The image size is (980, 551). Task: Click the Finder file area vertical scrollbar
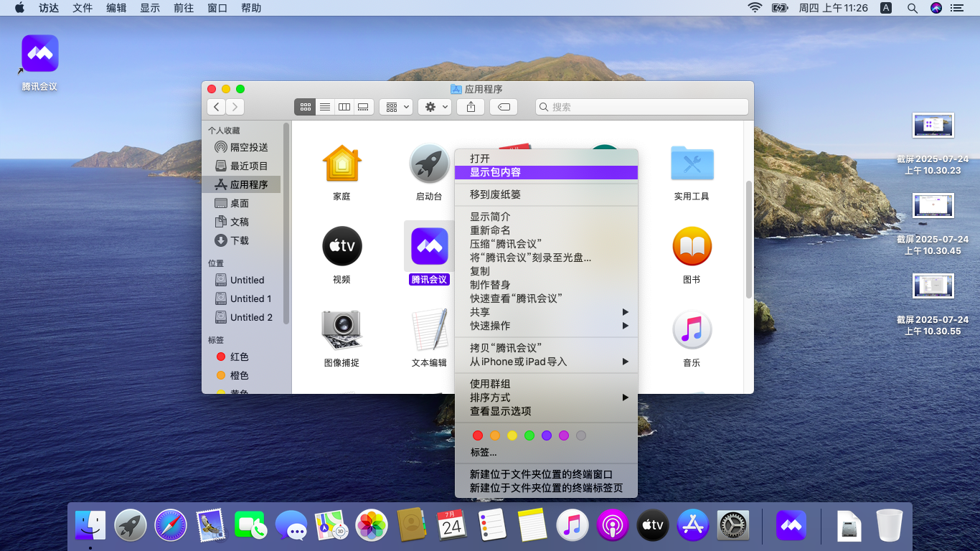[x=749, y=240]
